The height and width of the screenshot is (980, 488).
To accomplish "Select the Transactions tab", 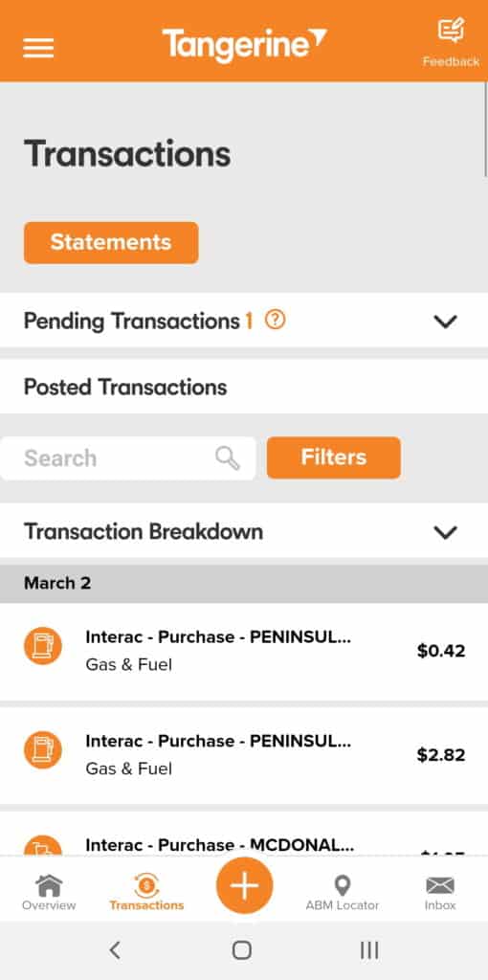I will click(146, 893).
